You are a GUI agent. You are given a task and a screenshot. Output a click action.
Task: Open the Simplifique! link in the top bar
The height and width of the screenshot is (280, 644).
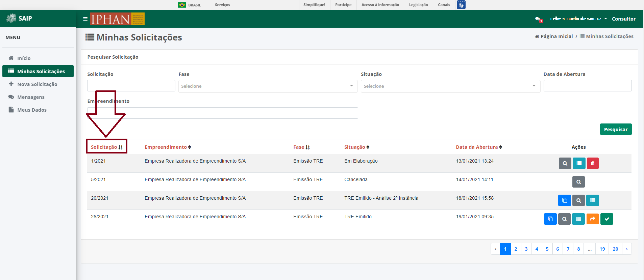click(x=314, y=5)
